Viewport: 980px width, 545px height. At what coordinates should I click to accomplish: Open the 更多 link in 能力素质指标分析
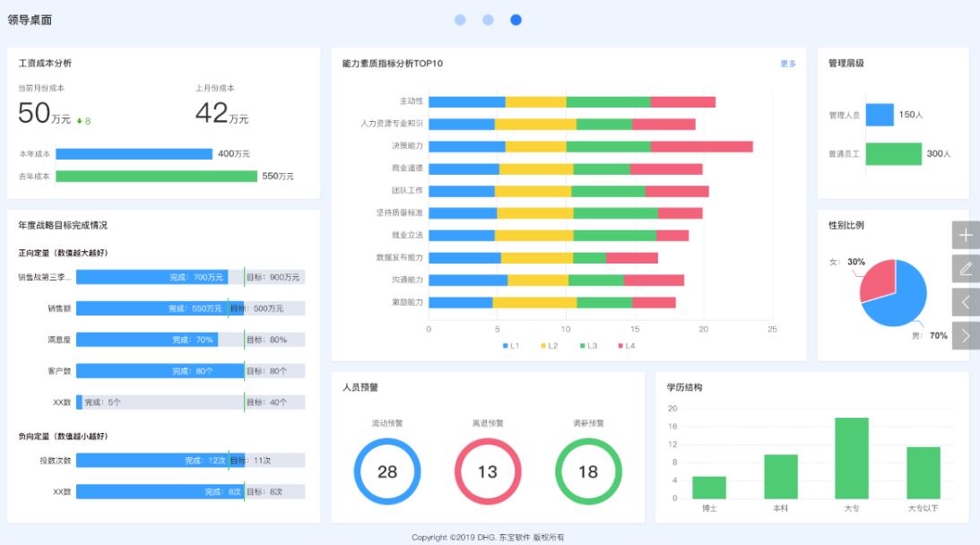click(x=787, y=64)
